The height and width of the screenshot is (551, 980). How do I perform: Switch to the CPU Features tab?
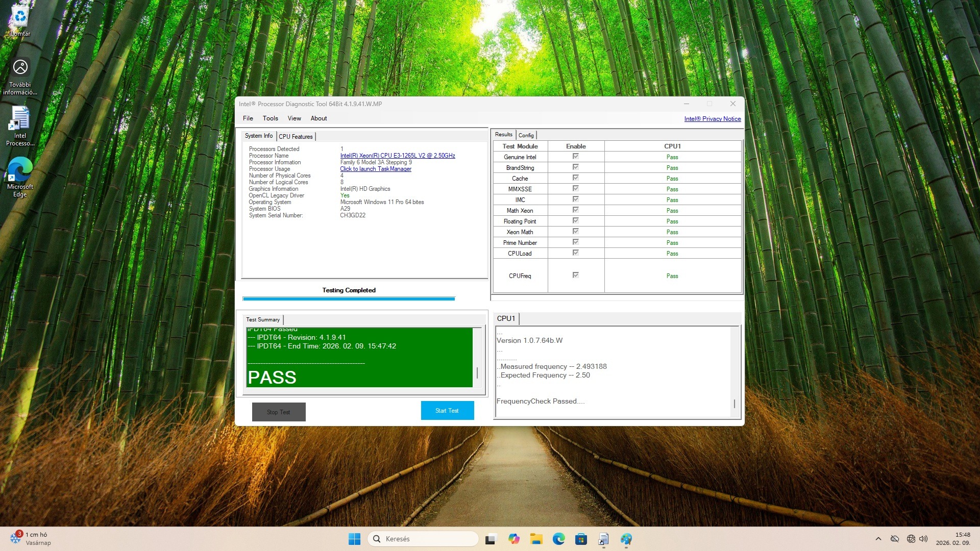tap(296, 137)
